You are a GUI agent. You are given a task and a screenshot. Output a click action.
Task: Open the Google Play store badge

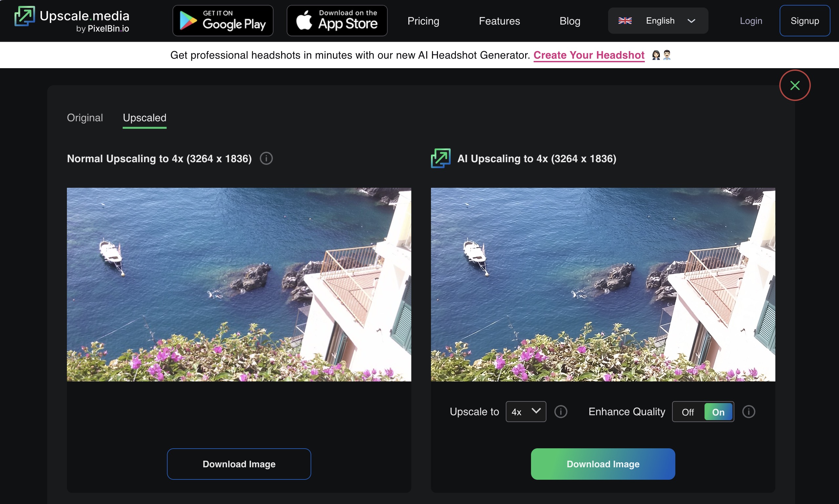[223, 21]
